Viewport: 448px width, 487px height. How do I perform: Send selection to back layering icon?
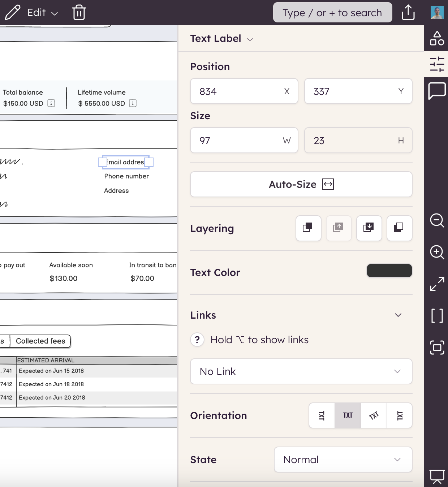pos(399,228)
